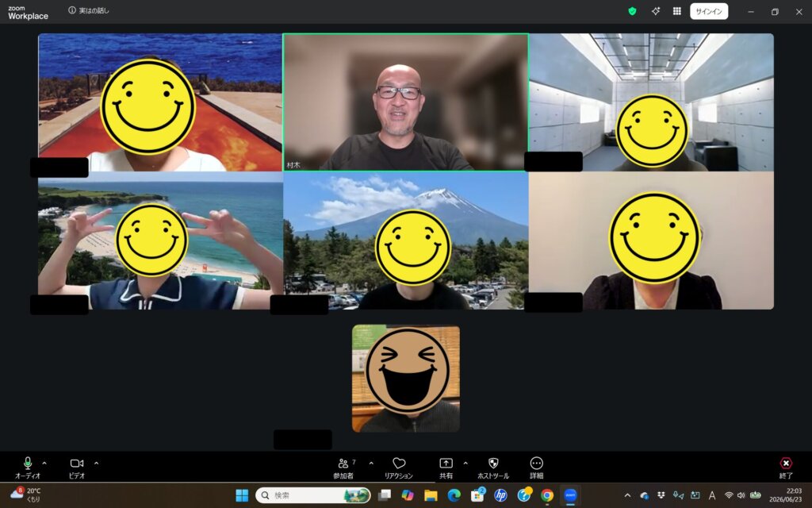Open the green encryption shield icon
The width and height of the screenshot is (812, 508).
[x=632, y=11]
